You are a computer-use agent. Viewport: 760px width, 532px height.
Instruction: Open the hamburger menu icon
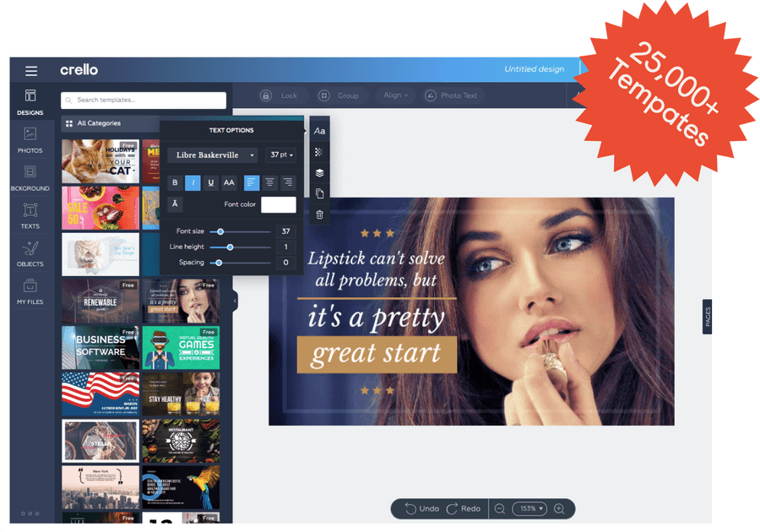[31, 71]
